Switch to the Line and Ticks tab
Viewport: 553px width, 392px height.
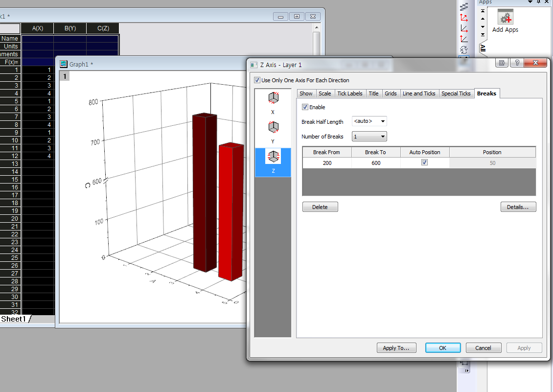point(419,93)
